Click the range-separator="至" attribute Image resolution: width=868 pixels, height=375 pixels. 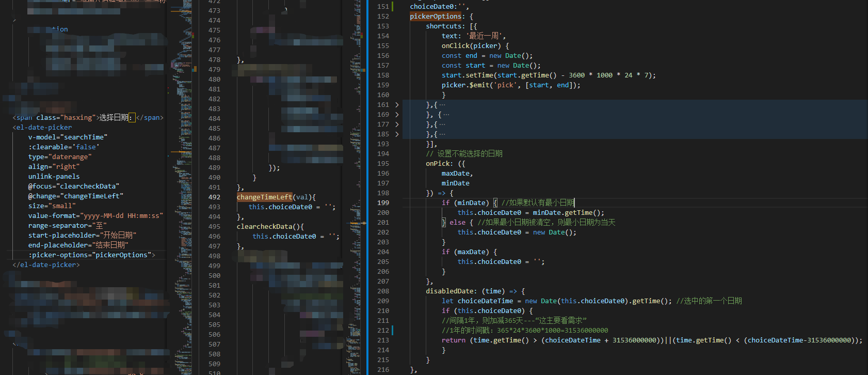[68, 226]
